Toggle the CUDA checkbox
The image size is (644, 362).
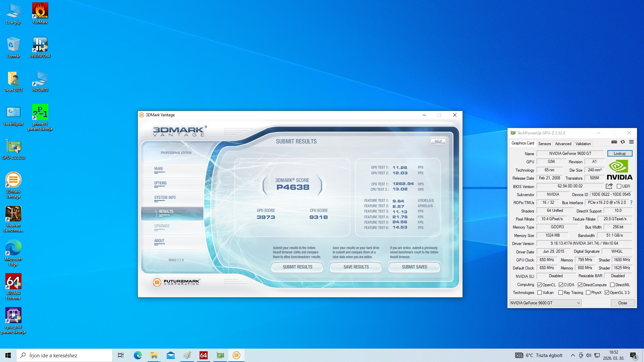coord(561,285)
